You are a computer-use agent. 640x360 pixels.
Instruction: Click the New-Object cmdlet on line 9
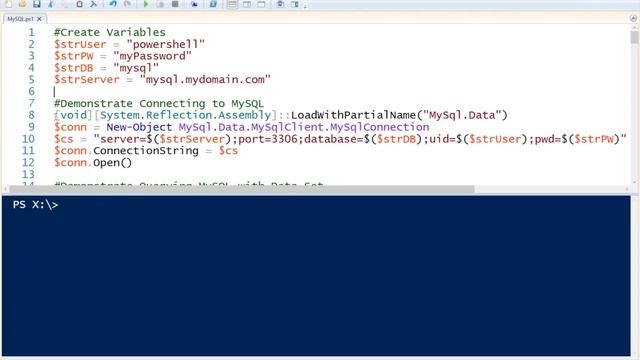[139, 127]
